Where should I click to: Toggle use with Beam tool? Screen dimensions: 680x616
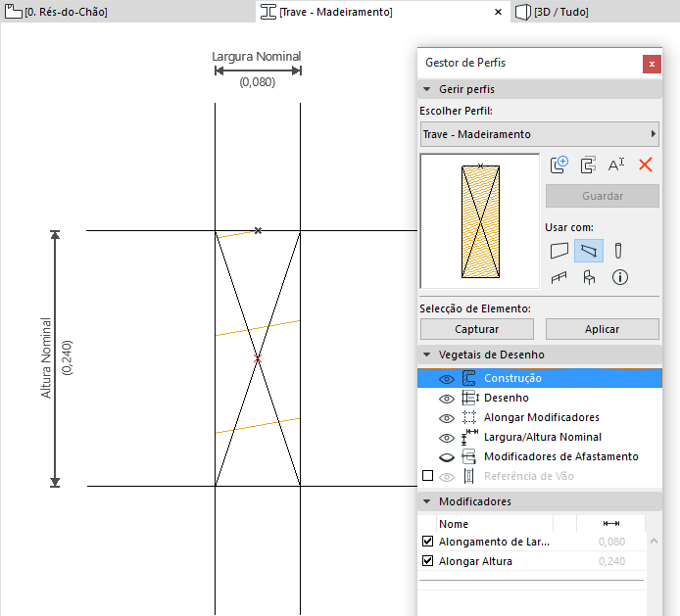tap(588, 251)
